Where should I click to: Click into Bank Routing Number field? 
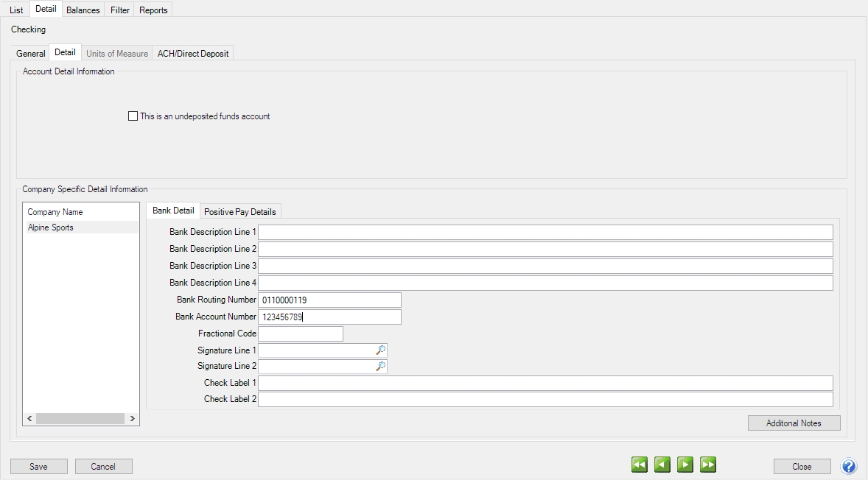pyautogui.click(x=329, y=300)
